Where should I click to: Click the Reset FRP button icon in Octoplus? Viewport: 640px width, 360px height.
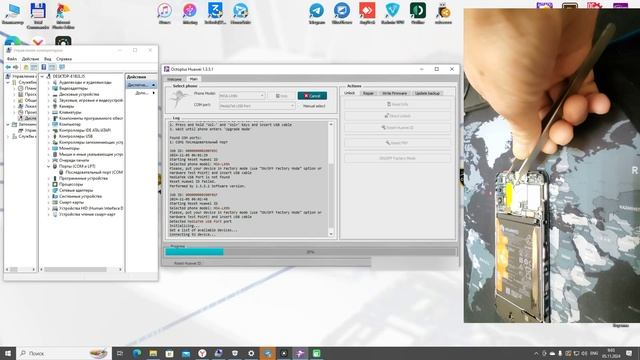(397, 143)
